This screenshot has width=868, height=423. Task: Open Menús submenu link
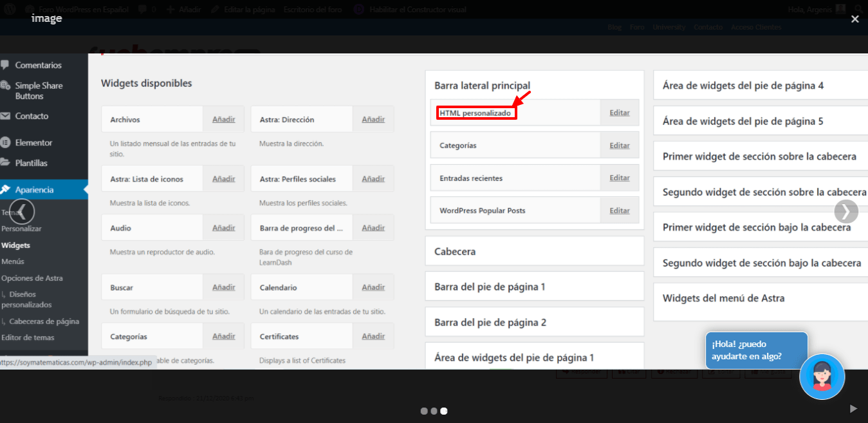[13, 261]
